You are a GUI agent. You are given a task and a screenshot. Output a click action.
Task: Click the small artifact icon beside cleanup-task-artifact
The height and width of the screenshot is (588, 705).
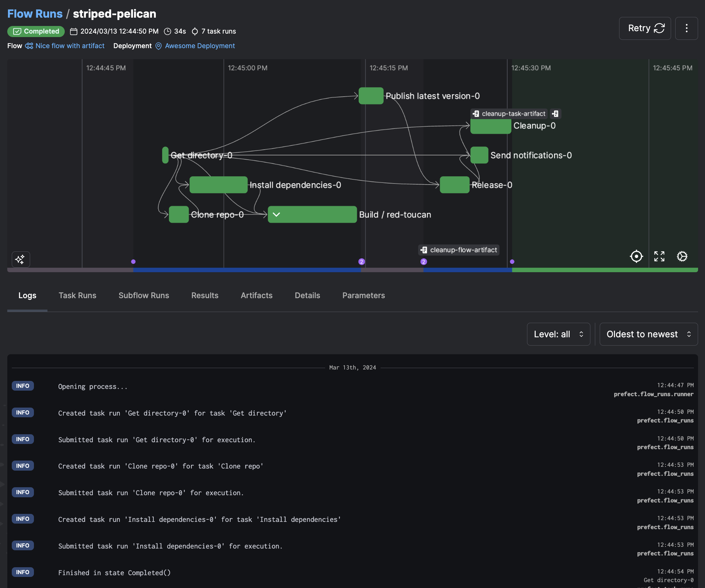[555, 114]
